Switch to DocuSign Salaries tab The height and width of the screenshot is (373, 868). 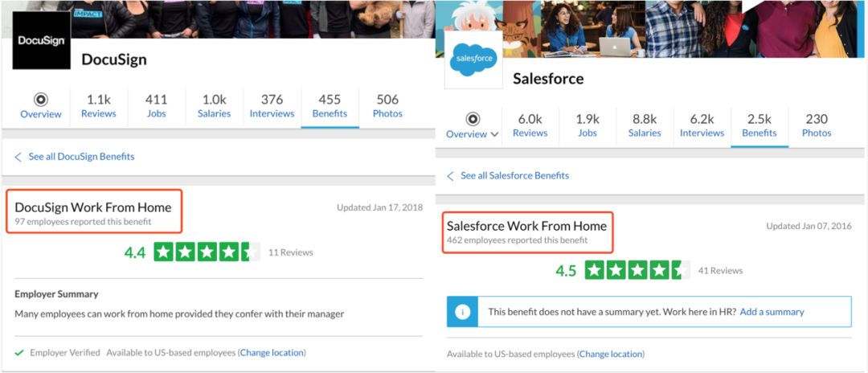(x=214, y=106)
